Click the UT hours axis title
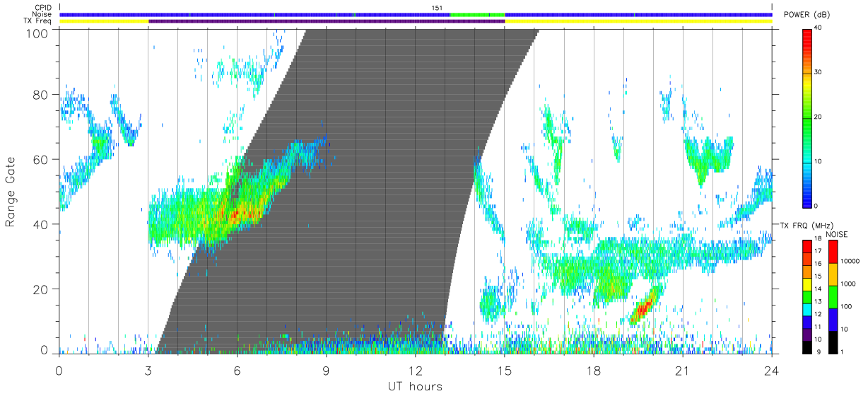Image resolution: width=868 pixels, height=401 pixels. [415, 386]
